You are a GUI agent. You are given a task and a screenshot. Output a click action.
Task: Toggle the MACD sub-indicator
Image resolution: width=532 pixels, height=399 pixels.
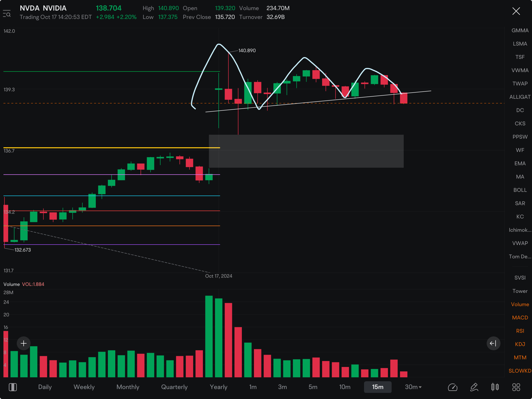point(520,318)
